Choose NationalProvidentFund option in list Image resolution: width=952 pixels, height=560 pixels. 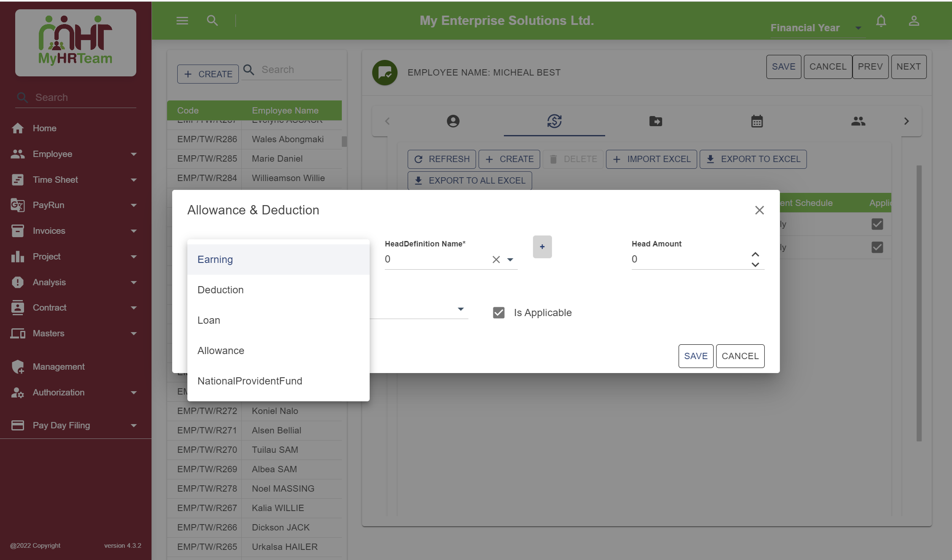coord(249,381)
